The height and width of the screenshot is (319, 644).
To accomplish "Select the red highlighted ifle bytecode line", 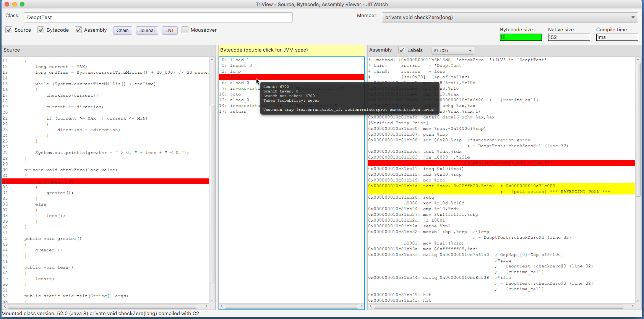I will coord(292,77).
